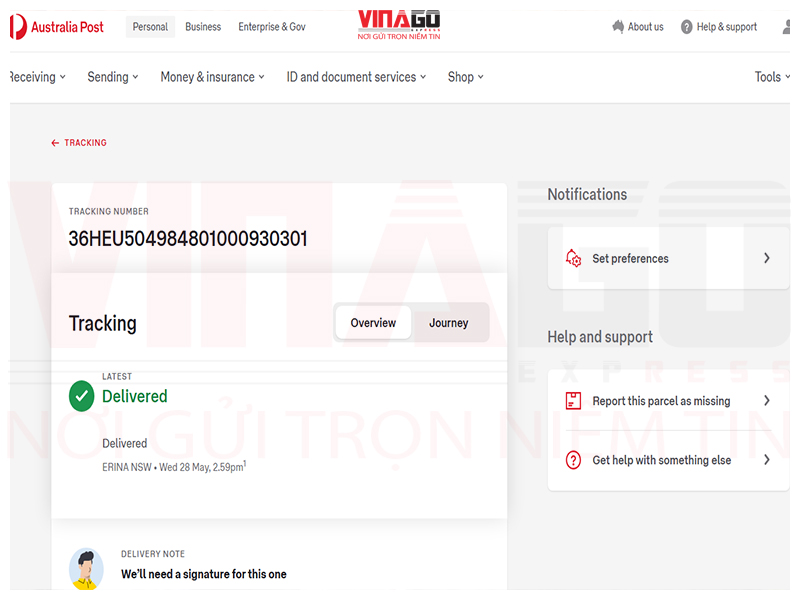The width and height of the screenshot is (800, 600).
Task: Open the ID and document services dropdown
Action: (356, 77)
